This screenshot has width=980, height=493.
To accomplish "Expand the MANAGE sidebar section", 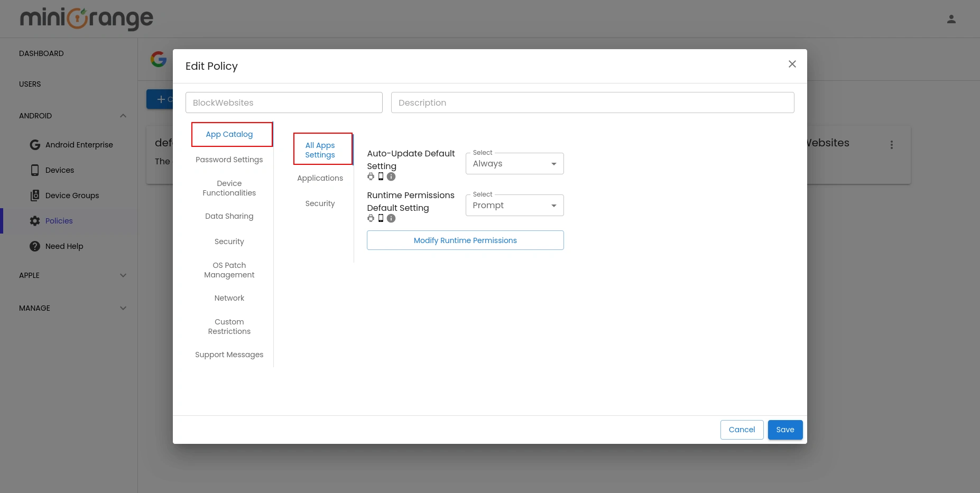I will point(123,308).
